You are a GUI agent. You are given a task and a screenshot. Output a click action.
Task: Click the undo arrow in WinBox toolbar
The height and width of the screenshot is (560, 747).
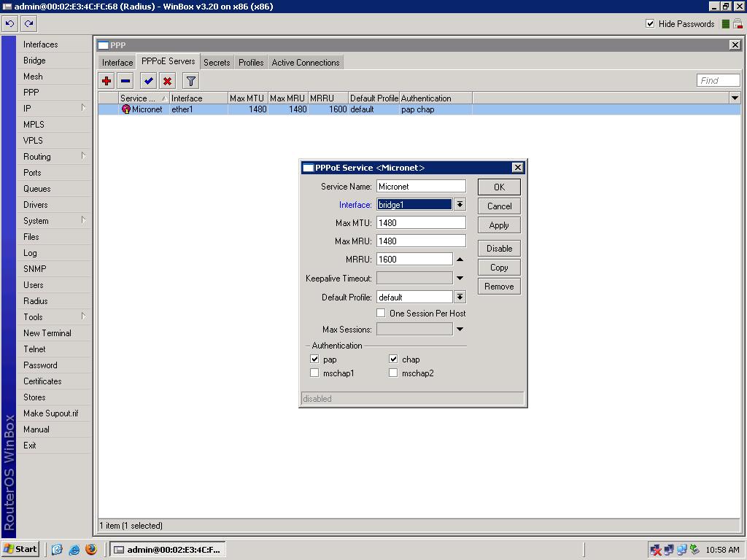click(x=10, y=23)
